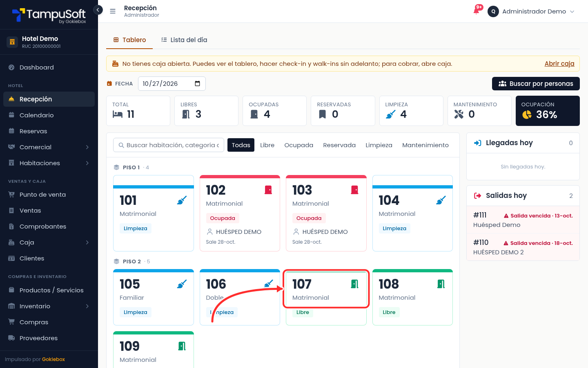
Task: Open the notifications bell
Action: coord(477,11)
